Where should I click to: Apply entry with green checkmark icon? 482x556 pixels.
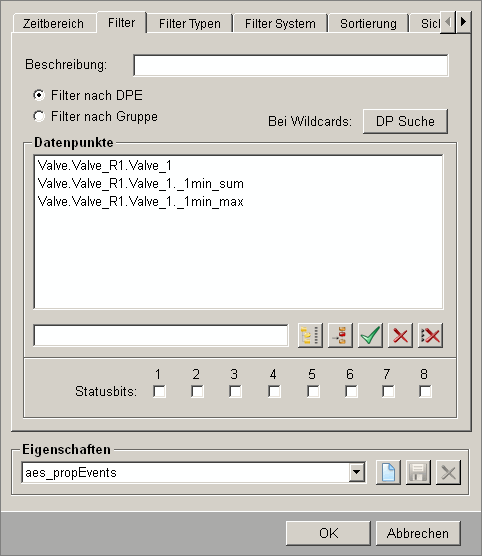pyautogui.click(x=370, y=335)
